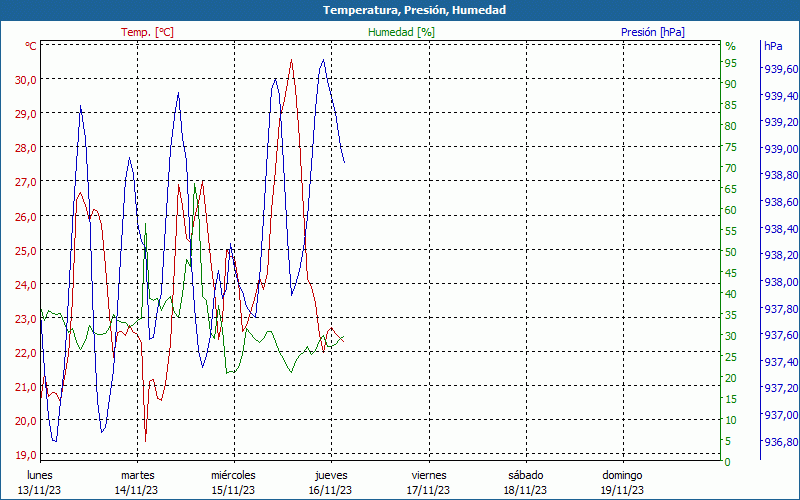Screen dimensions: 800x500
Task: Click the '26,0' temperature axis value
Action: (26, 216)
